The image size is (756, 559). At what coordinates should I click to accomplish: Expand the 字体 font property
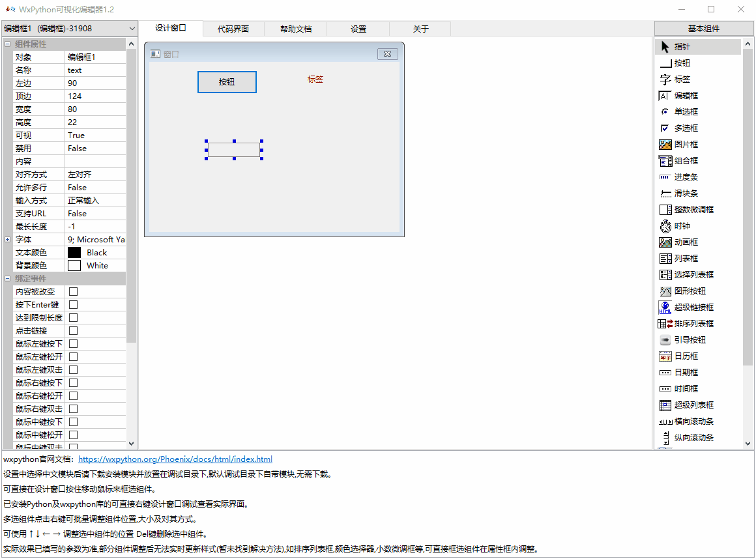7,240
